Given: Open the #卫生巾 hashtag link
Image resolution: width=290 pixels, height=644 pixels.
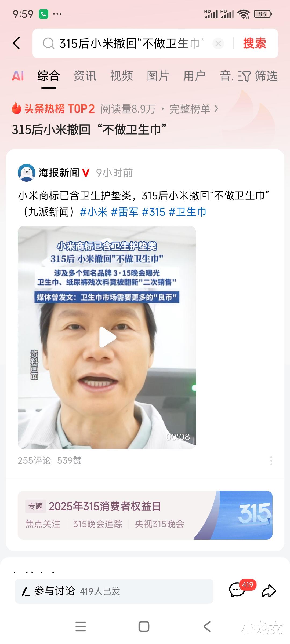Looking at the screenshot, I should point(187,212).
